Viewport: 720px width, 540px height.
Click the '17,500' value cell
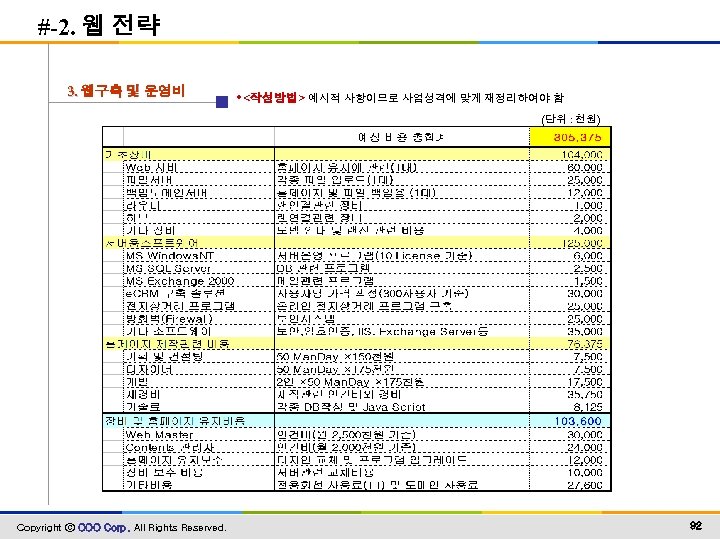585,382
